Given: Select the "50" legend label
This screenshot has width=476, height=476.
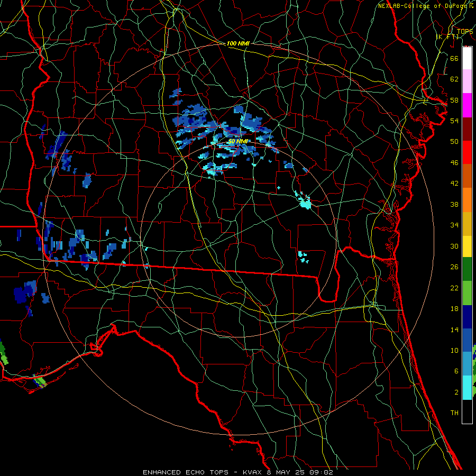Looking at the screenshot, I should point(454,142).
